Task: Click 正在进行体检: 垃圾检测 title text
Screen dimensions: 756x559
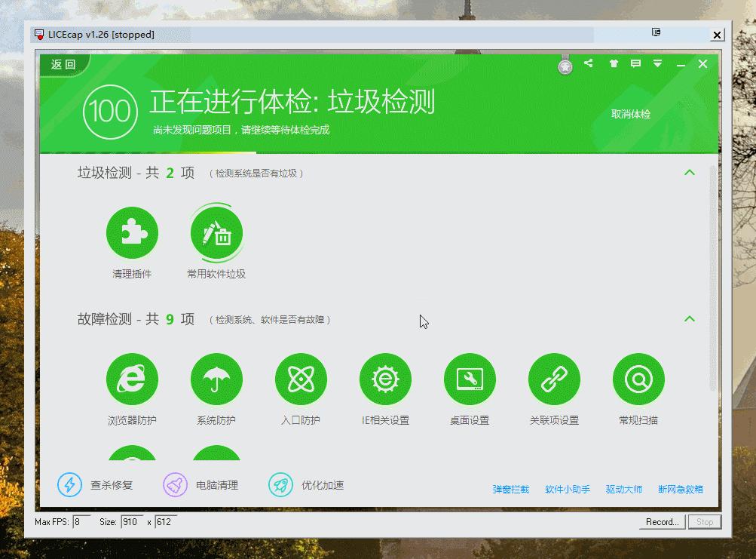Action: point(292,102)
